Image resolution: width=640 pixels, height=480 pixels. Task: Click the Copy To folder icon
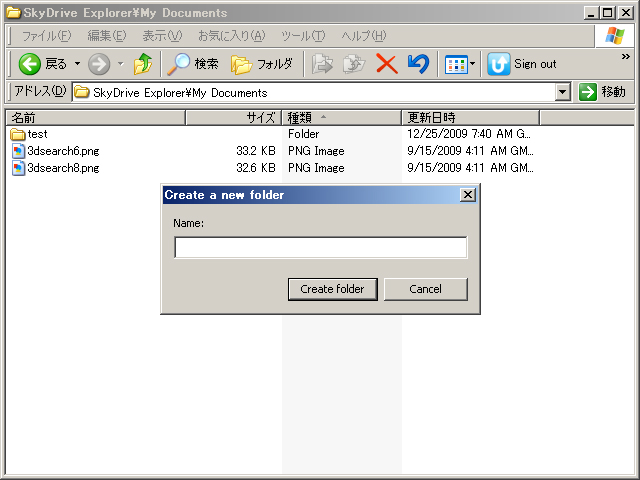click(354, 64)
